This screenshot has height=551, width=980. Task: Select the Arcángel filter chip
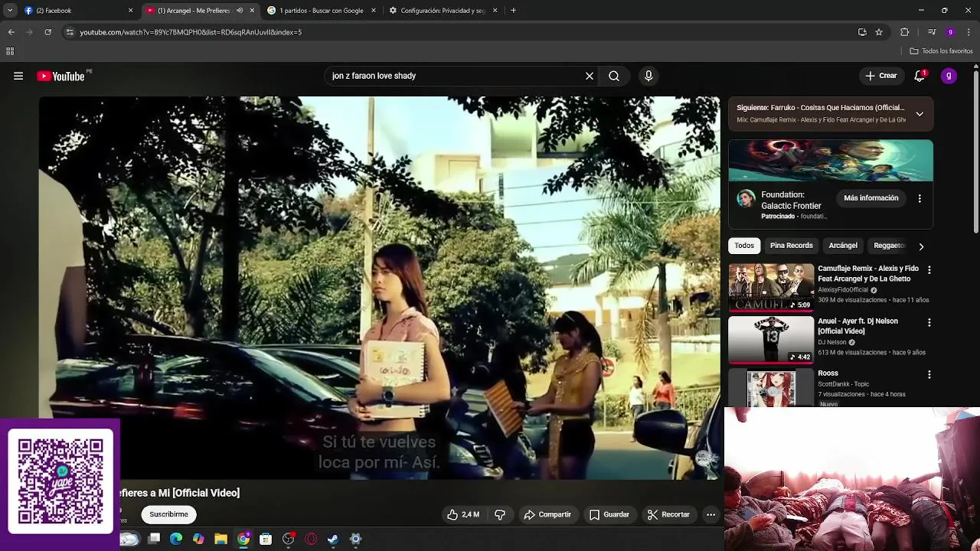843,246
